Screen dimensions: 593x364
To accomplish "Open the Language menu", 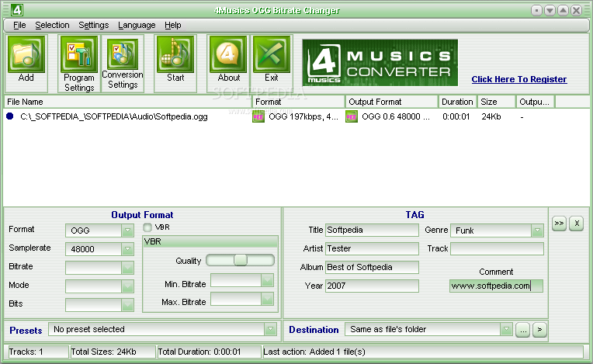I will tap(137, 26).
